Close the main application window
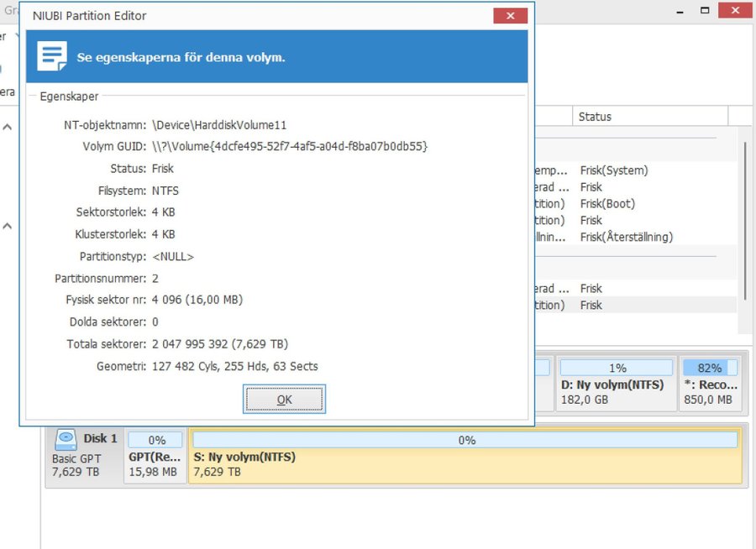Screen dimensions: 756x549 [x=735, y=10]
